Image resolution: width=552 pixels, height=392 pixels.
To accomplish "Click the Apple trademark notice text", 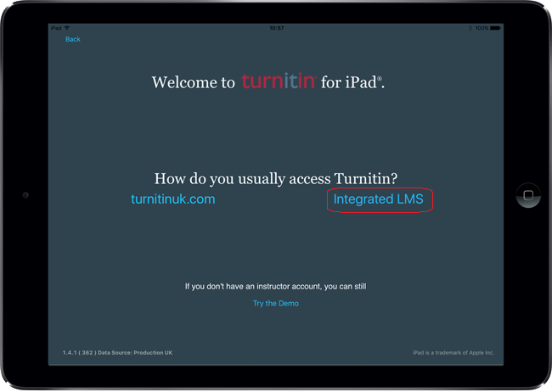I will (x=453, y=352).
